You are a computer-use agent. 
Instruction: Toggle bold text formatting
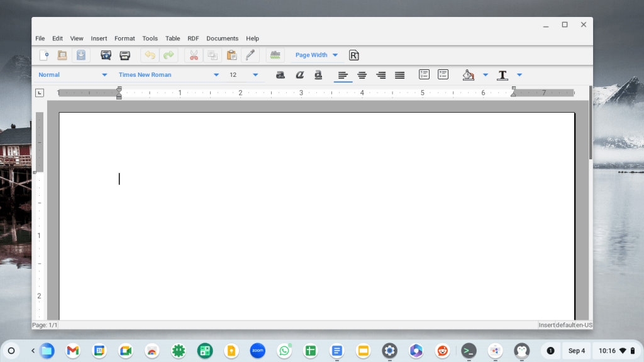(280, 75)
